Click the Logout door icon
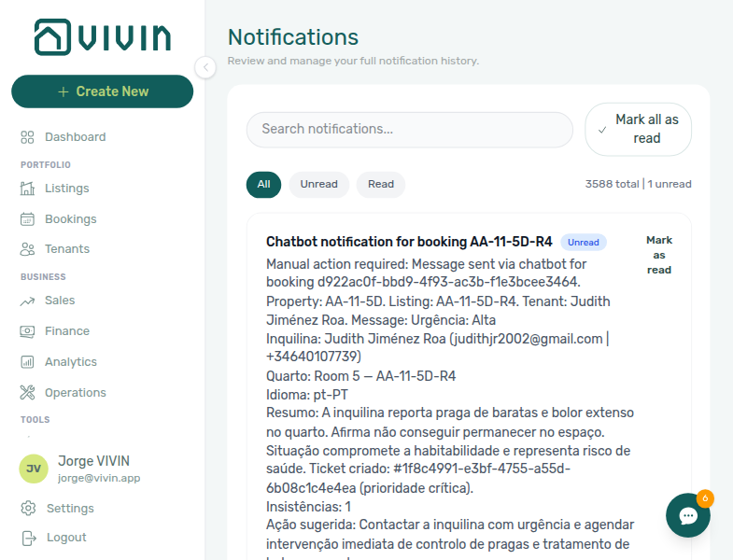Viewport: 733px width, 560px height. coord(29,538)
